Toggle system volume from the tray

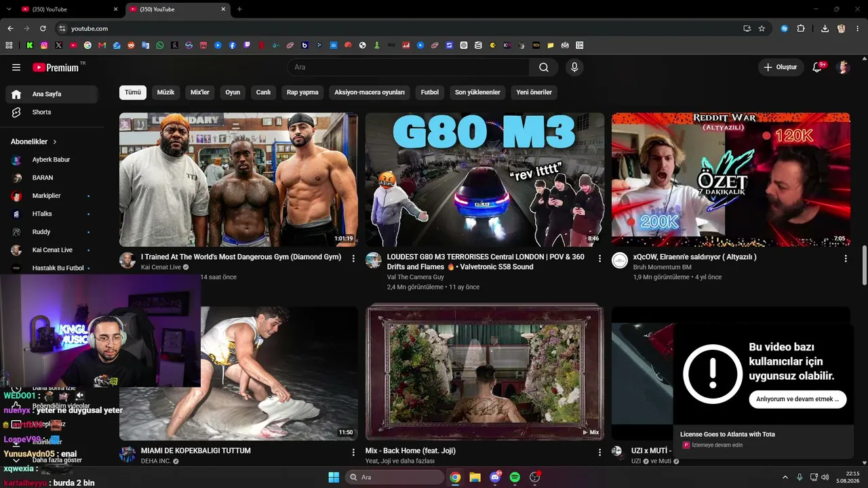825,477
